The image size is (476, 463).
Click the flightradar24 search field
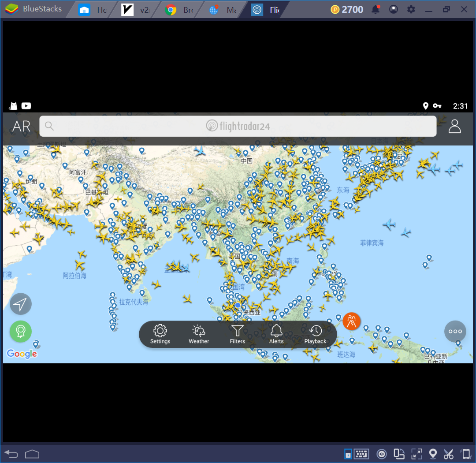point(238,126)
